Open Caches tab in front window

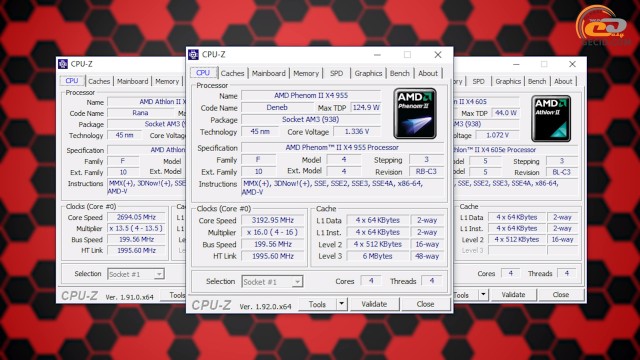click(232, 73)
